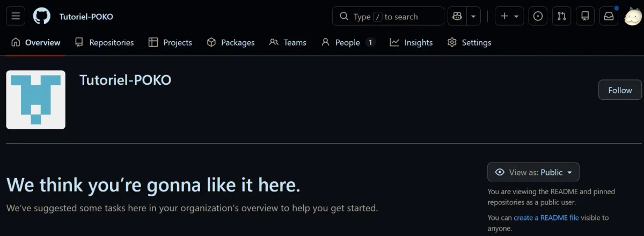This screenshot has height=236, width=644.
Task: Open the issues icon in header
Action: click(x=538, y=16)
